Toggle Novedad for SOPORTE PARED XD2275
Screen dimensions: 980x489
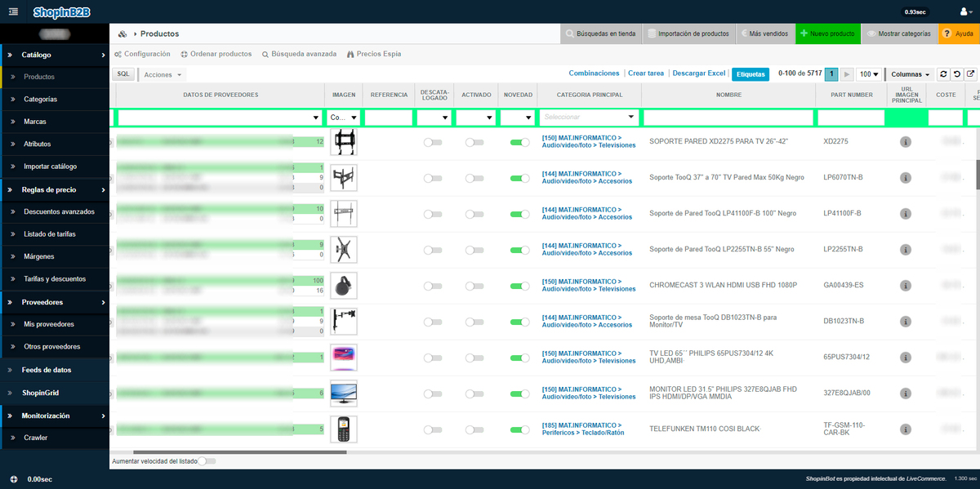[x=519, y=142]
